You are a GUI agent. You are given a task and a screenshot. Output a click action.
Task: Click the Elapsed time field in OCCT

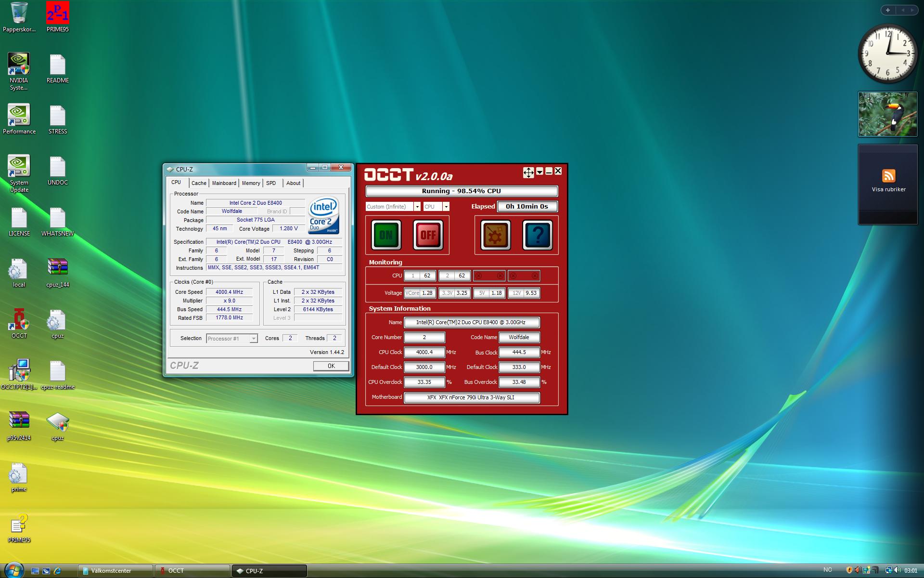527,206
